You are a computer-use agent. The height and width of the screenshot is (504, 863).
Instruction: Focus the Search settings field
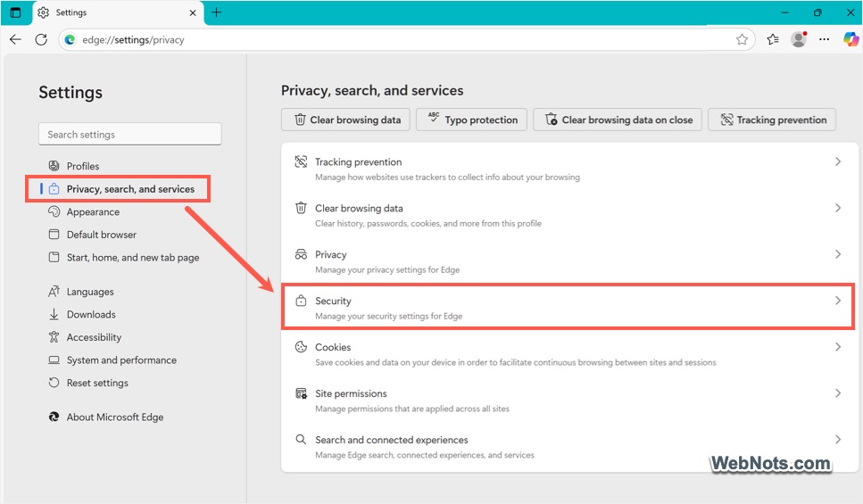(x=130, y=135)
